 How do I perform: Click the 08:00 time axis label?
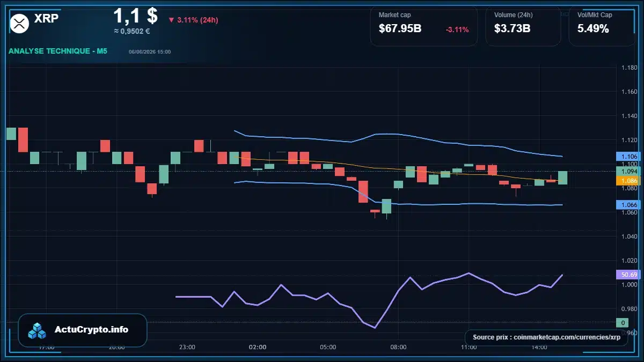click(398, 347)
